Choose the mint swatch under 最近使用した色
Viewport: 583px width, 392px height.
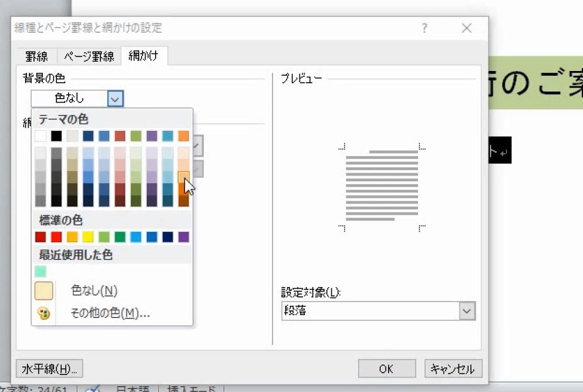[x=41, y=272]
